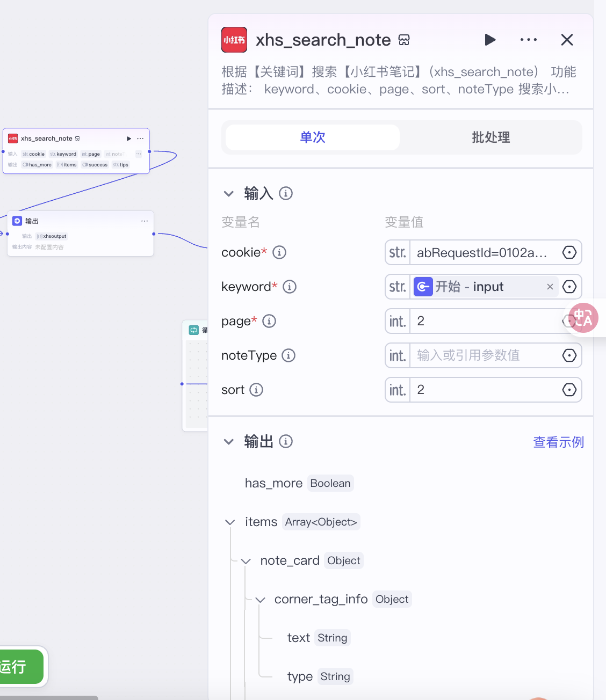Open reference picker for sort value
This screenshot has width=606, height=700.
569,390
